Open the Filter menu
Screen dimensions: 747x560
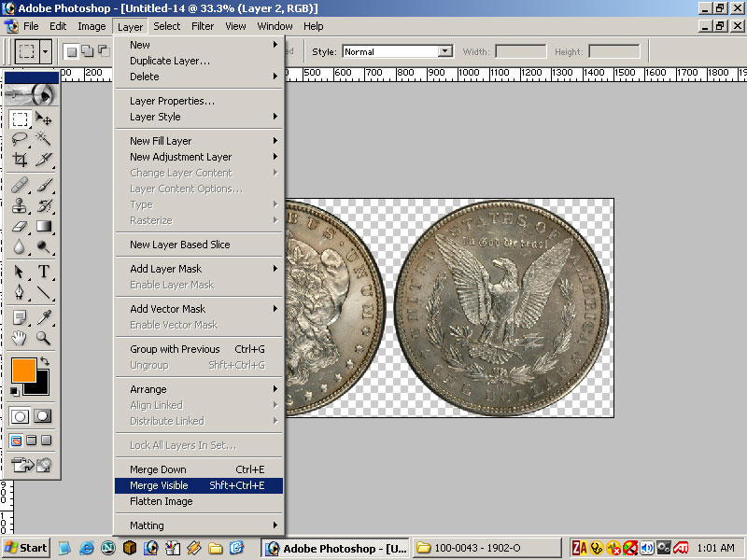point(203,26)
